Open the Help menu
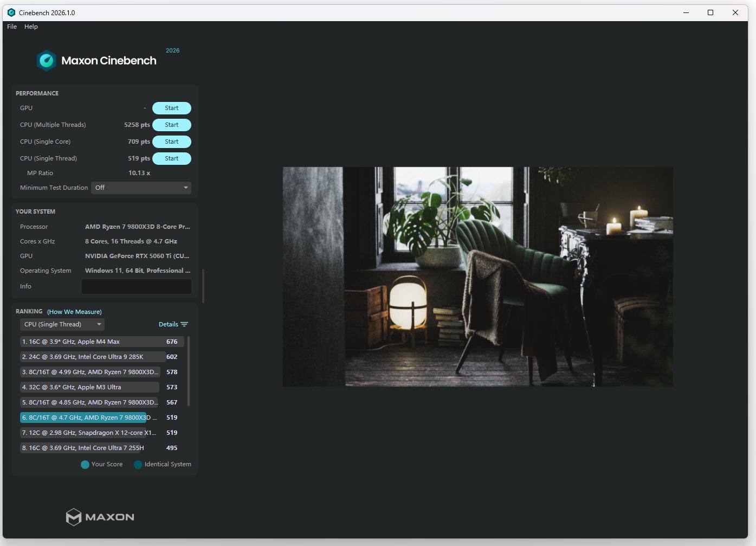Viewport: 756px width, 546px height. point(31,27)
